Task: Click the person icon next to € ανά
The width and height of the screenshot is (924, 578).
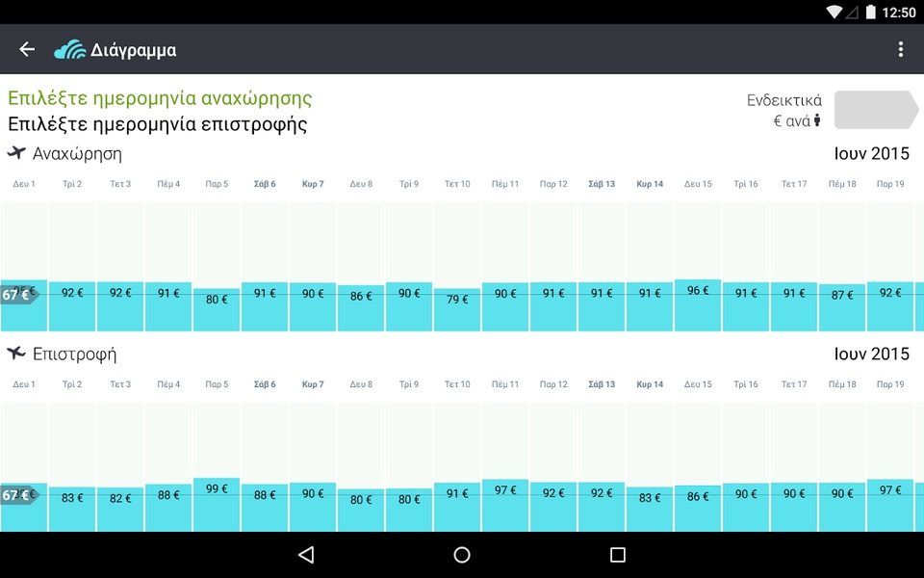Action: [817, 120]
